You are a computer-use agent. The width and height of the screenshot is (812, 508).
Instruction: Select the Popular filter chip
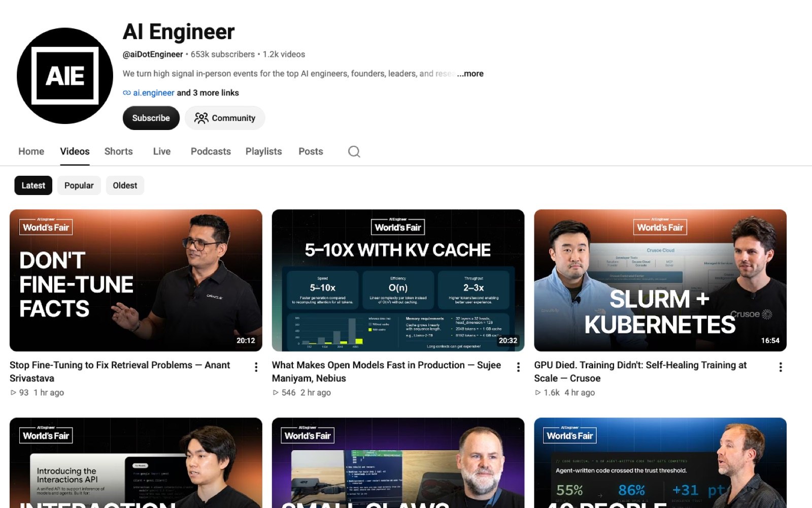click(79, 185)
